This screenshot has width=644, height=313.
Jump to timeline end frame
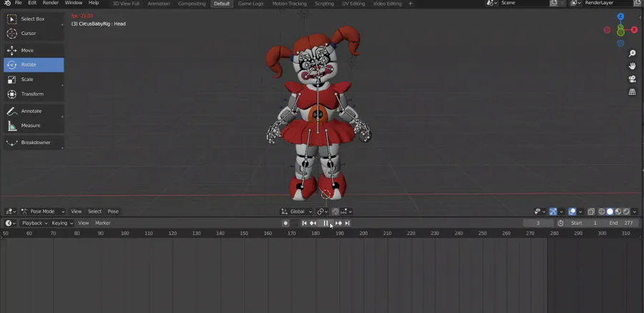pyautogui.click(x=347, y=223)
